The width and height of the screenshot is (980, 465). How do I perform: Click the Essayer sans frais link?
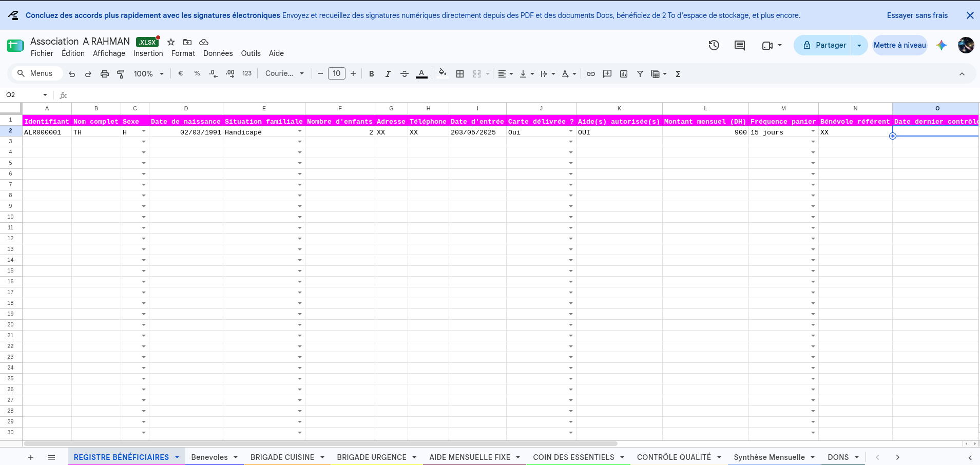(917, 15)
